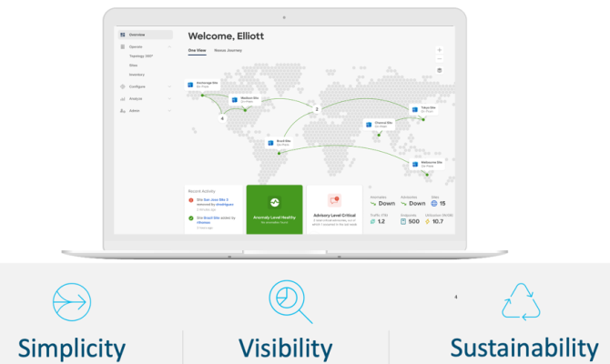
Task: Open Topology 360° under Operate
Action: (x=141, y=56)
